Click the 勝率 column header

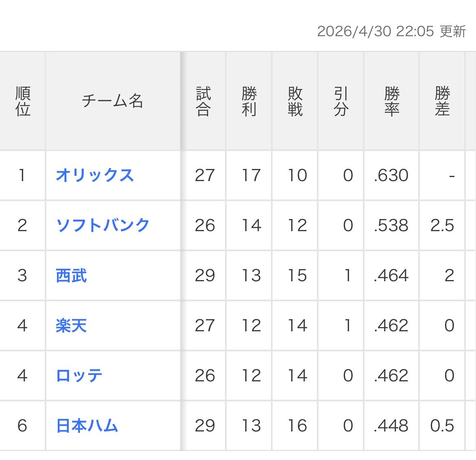[391, 101]
